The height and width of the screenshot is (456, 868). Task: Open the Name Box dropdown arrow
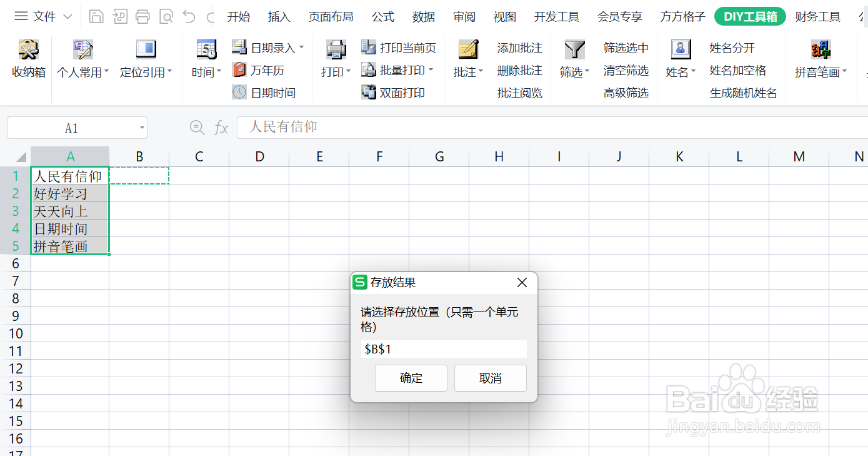pyautogui.click(x=142, y=128)
